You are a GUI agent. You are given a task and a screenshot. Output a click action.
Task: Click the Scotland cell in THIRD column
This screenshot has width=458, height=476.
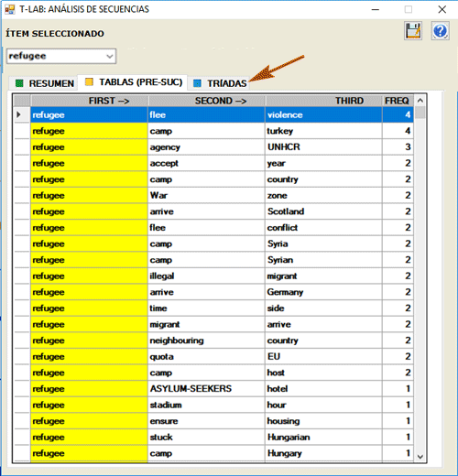tap(323, 211)
